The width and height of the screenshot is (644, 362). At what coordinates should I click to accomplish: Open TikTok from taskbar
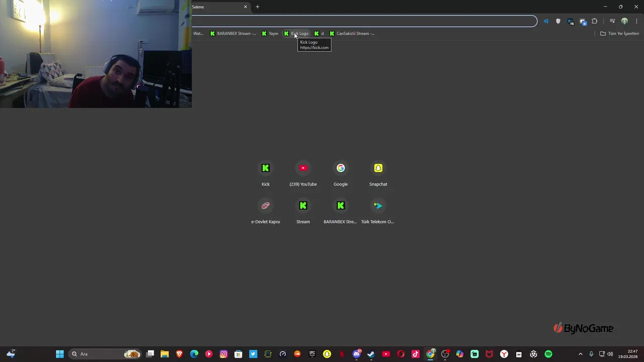click(416, 354)
